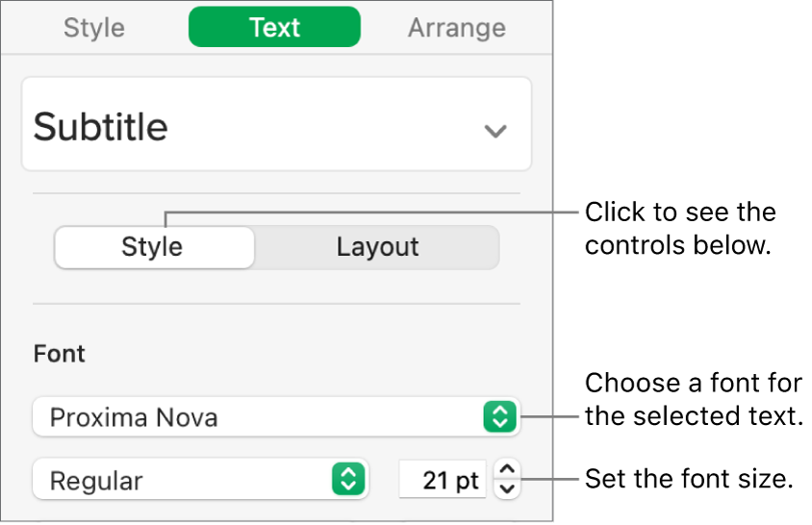Viewport: 812px width, 525px height.
Task: Switch to the Text tab
Action: pyautogui.click(x=274, y=28)
